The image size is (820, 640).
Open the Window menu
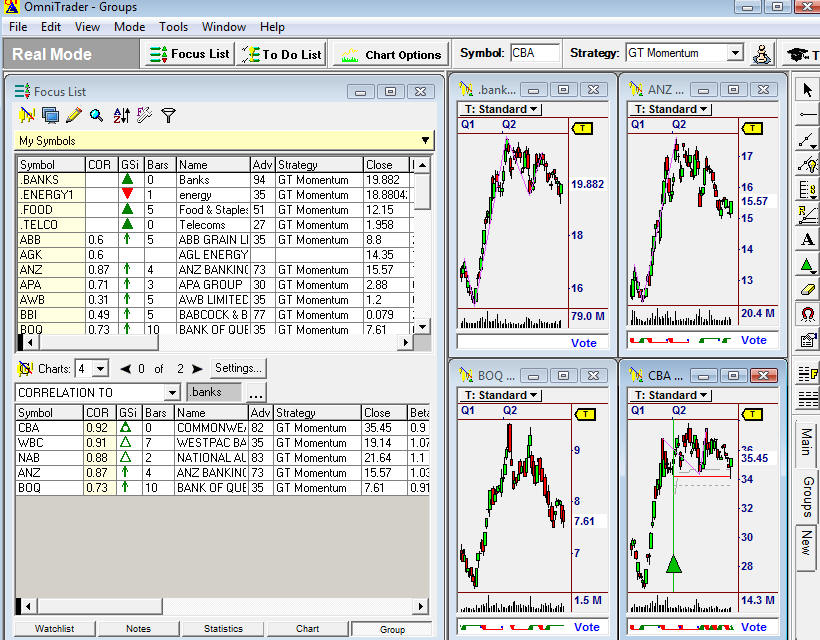(223, 27)
